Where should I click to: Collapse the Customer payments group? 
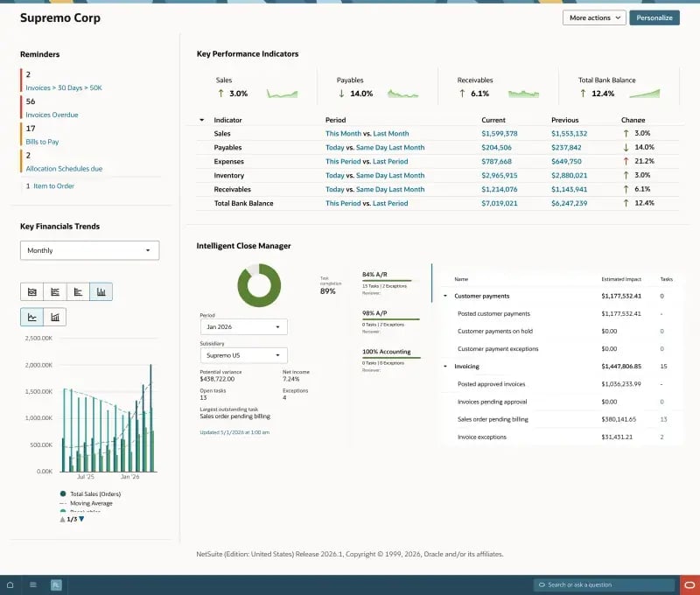pyautogui.click(x=445, y=296)
